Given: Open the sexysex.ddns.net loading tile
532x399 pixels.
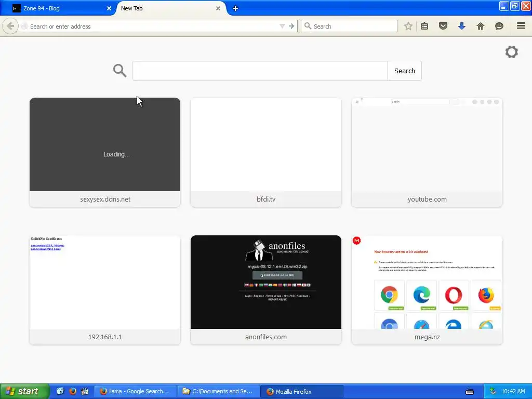Looking at the screenshot, I should click(x=105, y=144).
